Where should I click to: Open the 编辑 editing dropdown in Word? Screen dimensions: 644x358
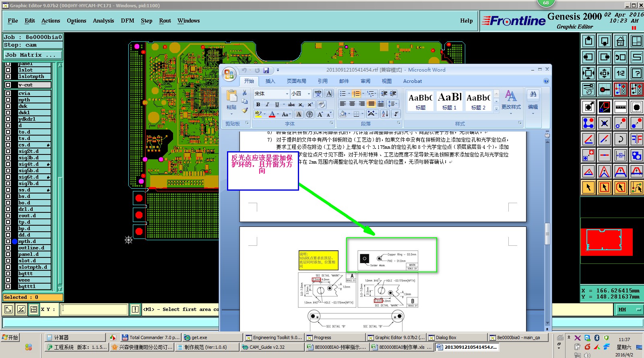[533, 102]
